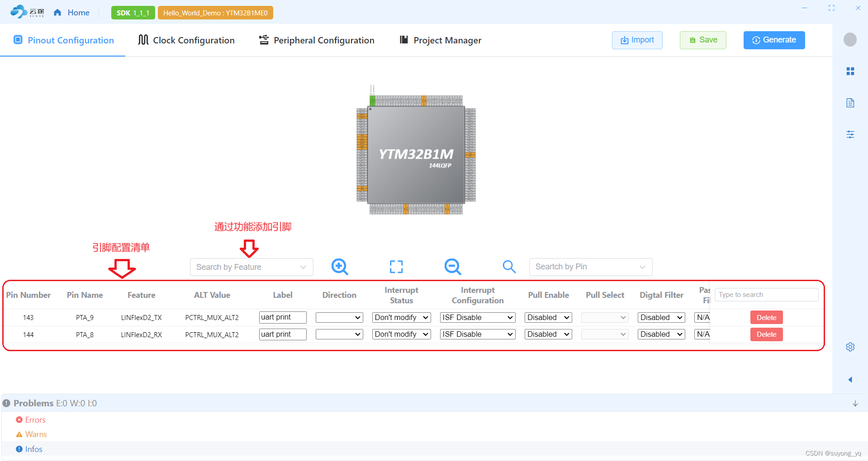Fit chip view to screen
Image resolution: width=868 pixels, height=461 pixels.
tap(396, 267)
